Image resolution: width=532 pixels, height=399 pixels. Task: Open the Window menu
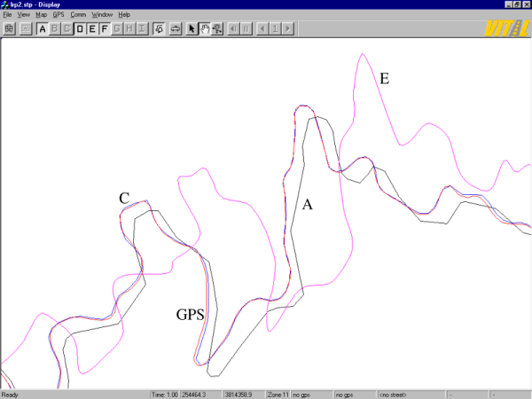point(103,15)
